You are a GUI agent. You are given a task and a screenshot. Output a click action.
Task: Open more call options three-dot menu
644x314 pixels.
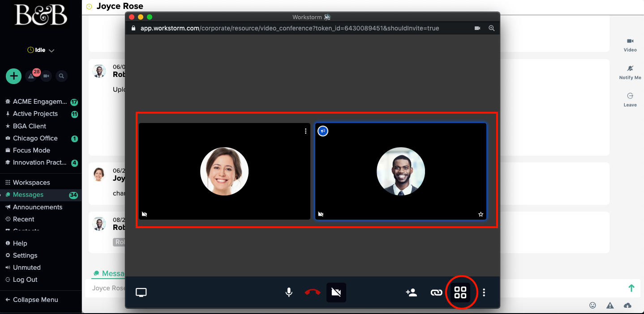(484, 293)
